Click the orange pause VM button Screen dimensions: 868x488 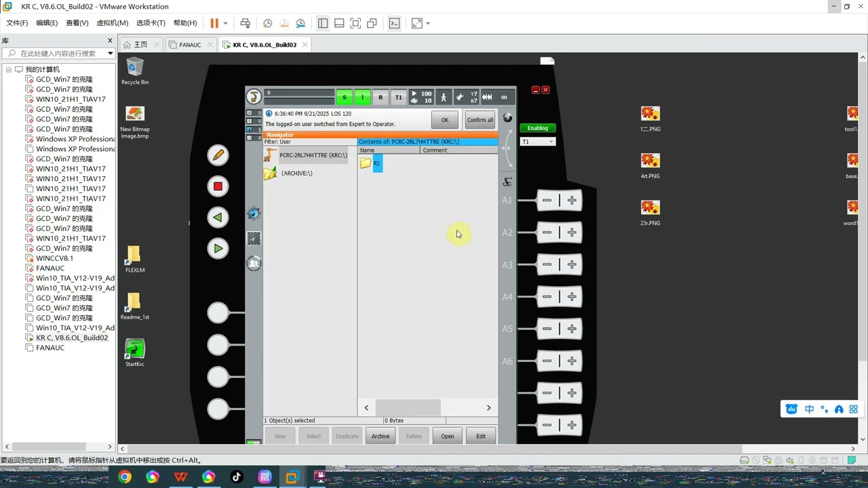[214, 23]
